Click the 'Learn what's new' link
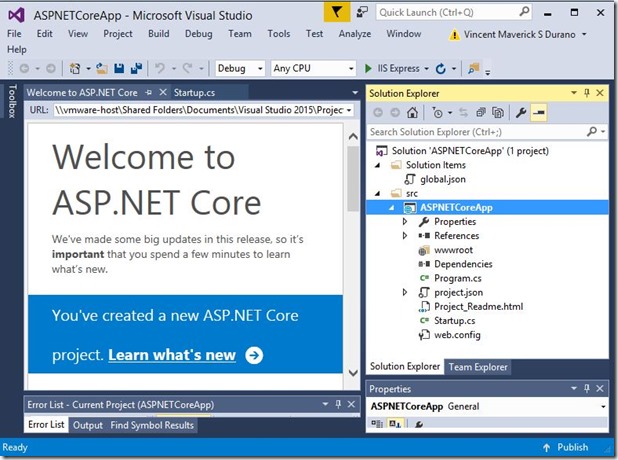Screen dimensions: 618x460 click(172, 355)
